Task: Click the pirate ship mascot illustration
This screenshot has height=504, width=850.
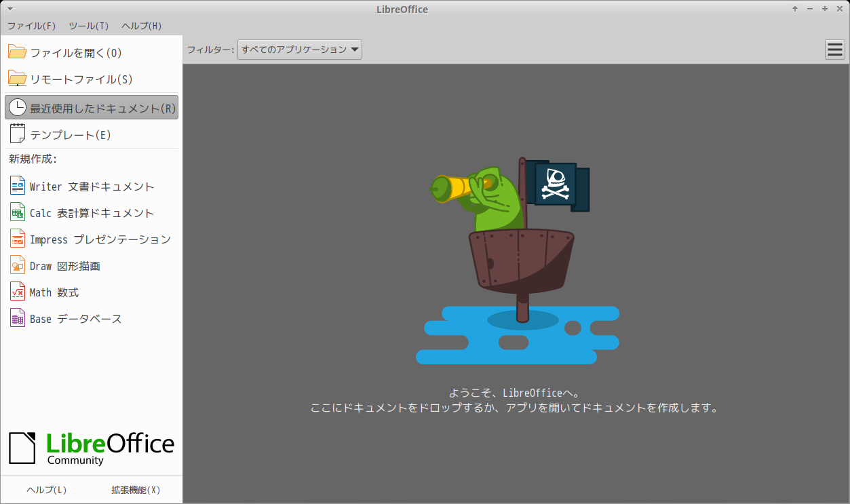Action: [518, 261]
